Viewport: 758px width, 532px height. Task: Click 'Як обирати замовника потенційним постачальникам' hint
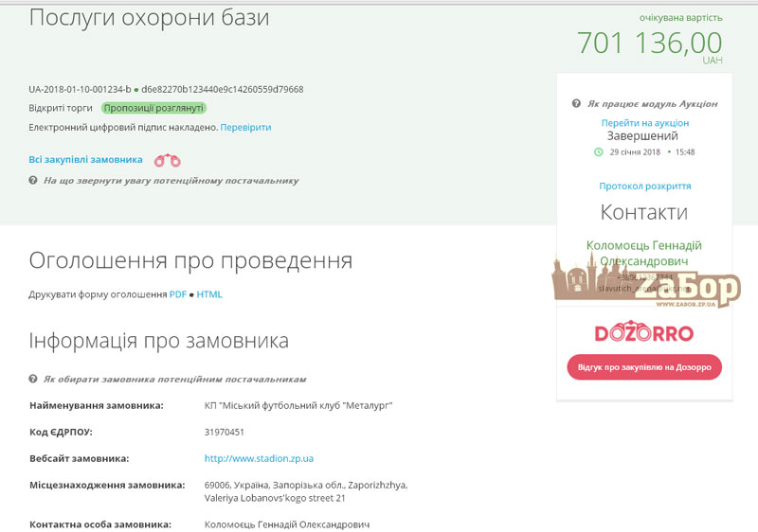175,379
